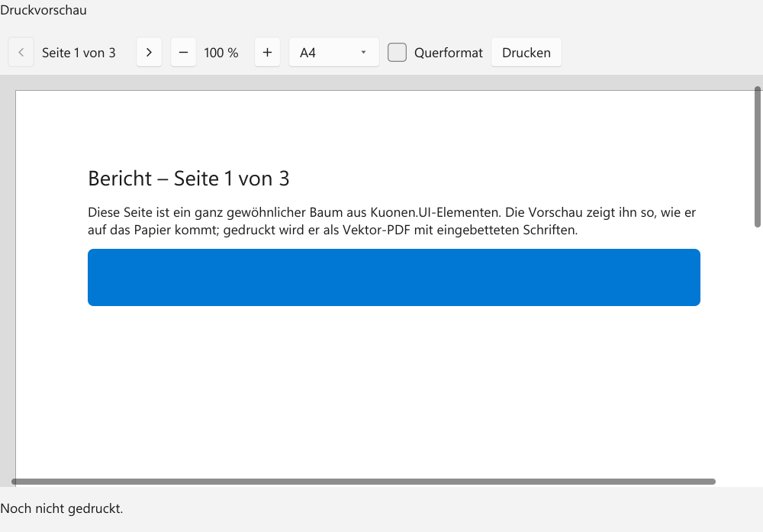This screenshot has height=532, width=763.
Task: Zoom out with the minus button
Action: click(183, 52)
